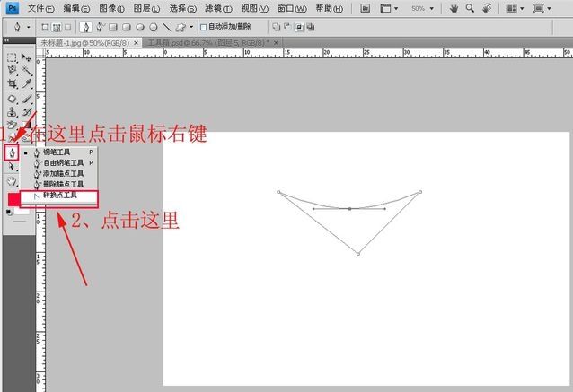Select the Polygonal Lasso tool
Image resolution: width=573 pixels, height=392 pixels.
[x=12, y=70]
